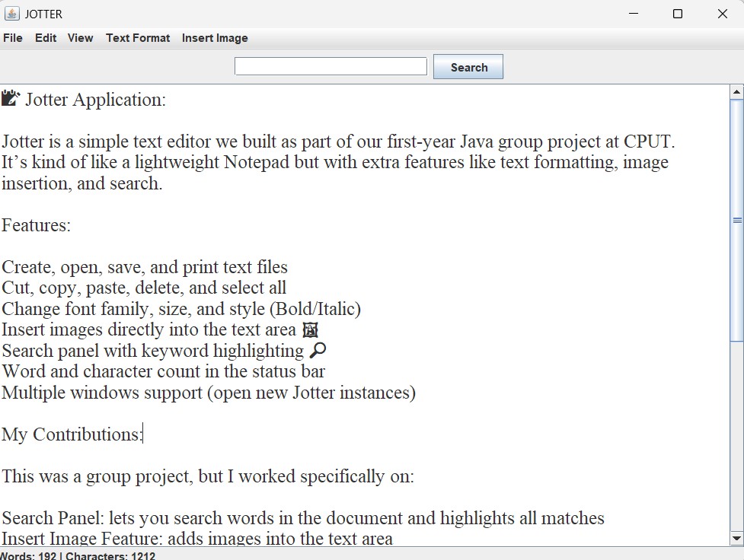Screen dimensions: 744x560
Task: Open the View menu
Action: coord(80,38)
